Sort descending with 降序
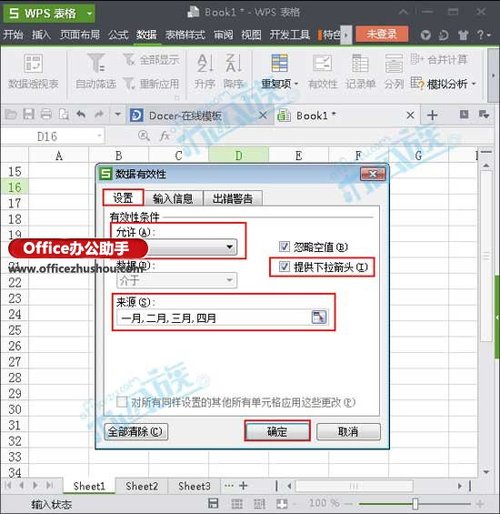This screenshot has width=500, height=514. point(234,71)
